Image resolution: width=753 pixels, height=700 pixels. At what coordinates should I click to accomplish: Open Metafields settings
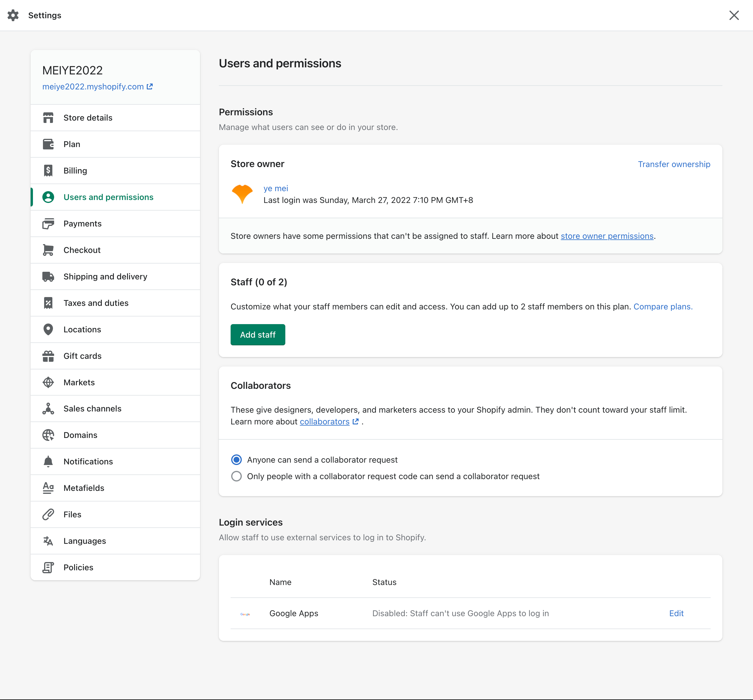point(115,488)
